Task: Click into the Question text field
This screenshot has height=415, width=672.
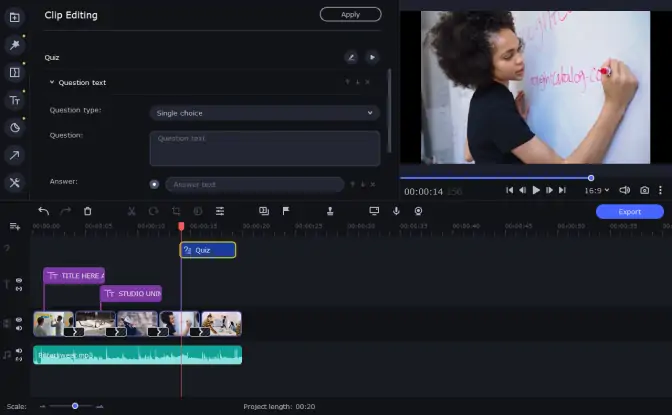Action: (264, 148)
